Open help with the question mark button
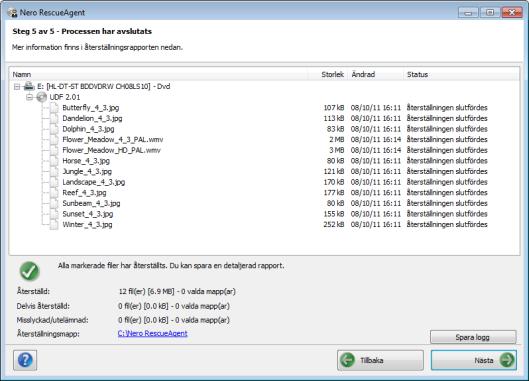Screen dimensions: 529x381 click(25, 360)
